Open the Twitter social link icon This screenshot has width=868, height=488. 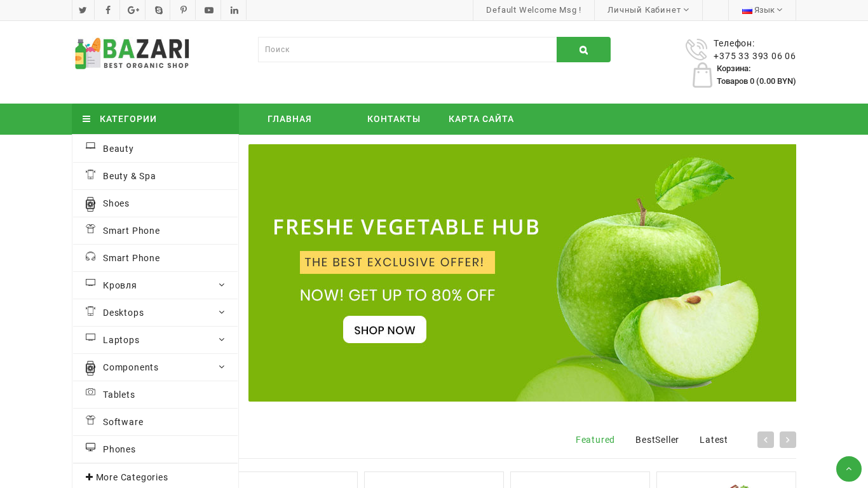(x=83, y=10)
